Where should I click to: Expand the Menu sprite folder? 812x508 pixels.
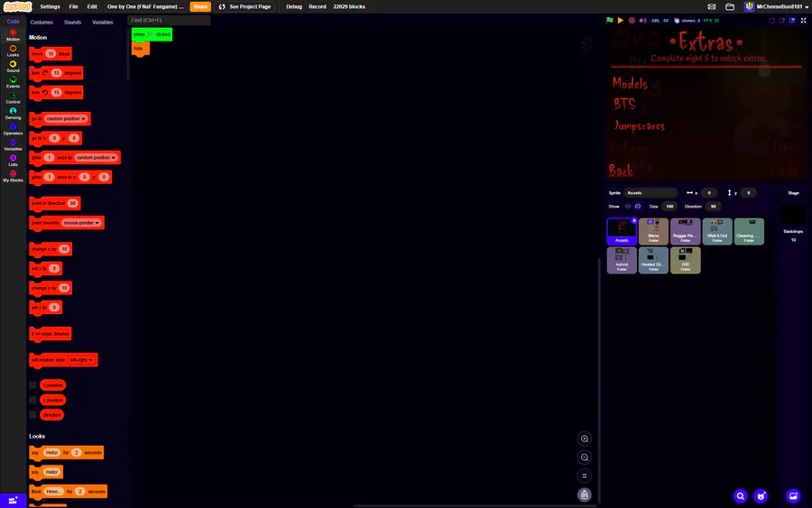pyautogui.click(x=653, y=231)
